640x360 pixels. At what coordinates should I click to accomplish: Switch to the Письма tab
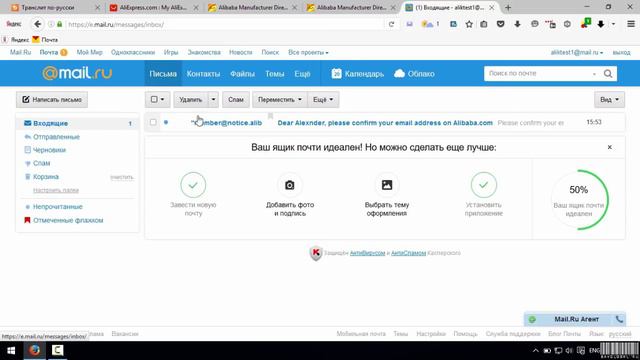pyautogui.click(x=163, y=73)
